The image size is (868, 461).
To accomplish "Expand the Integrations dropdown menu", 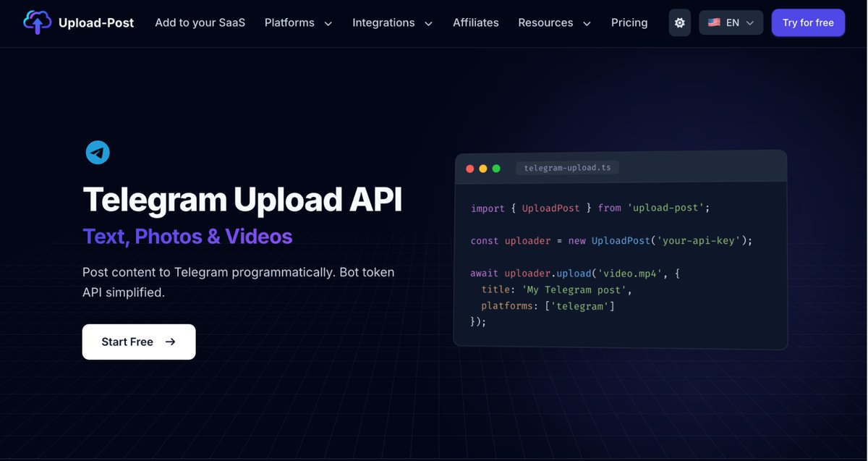I will click(x=392, y=22).
